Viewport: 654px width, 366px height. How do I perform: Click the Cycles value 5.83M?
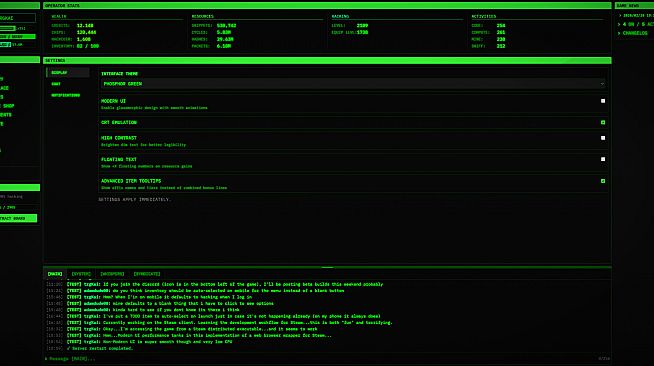224,33
